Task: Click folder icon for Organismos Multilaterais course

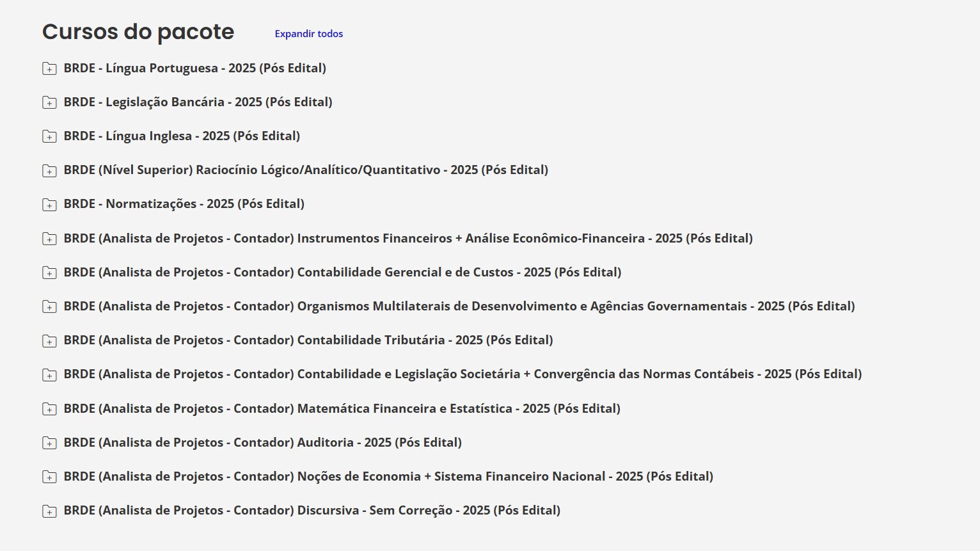Action: pos(49,307)
